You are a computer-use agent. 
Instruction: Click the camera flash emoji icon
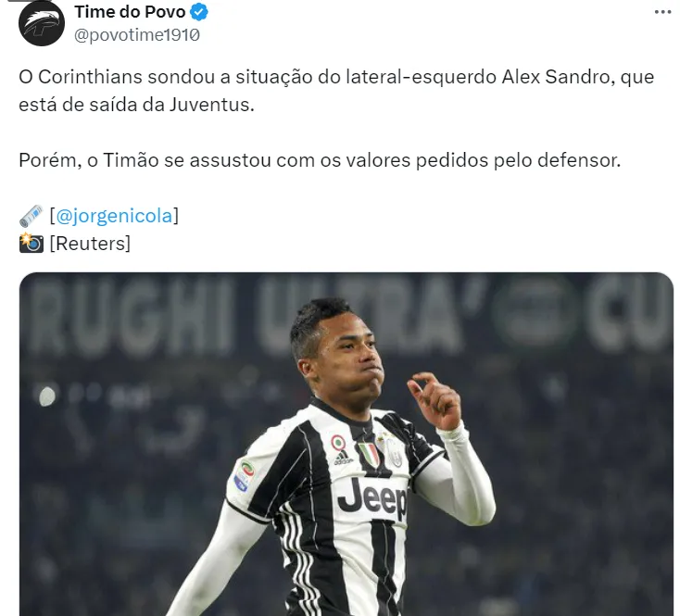31,243
